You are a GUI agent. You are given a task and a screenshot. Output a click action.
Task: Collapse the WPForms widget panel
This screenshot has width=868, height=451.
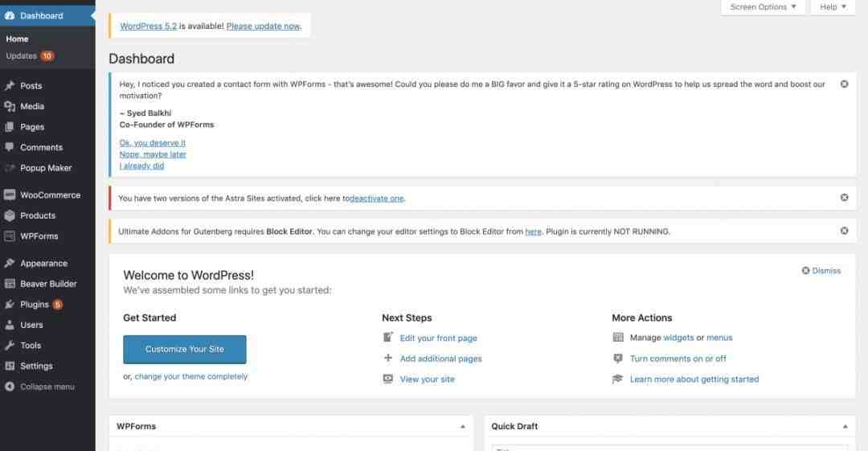[x=463, y=427]
